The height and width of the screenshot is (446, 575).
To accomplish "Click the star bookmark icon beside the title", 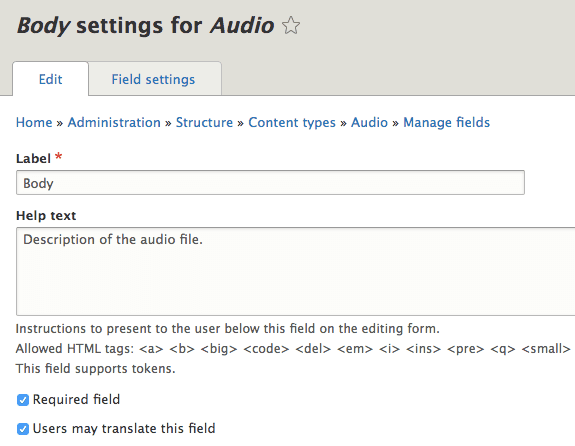I will pyautogui.click(x=291, y=25).
